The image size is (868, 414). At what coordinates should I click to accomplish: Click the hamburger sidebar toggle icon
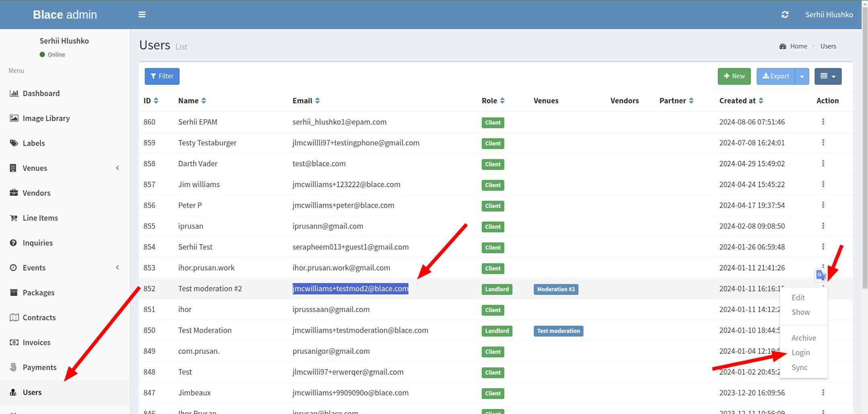(142, 14)
